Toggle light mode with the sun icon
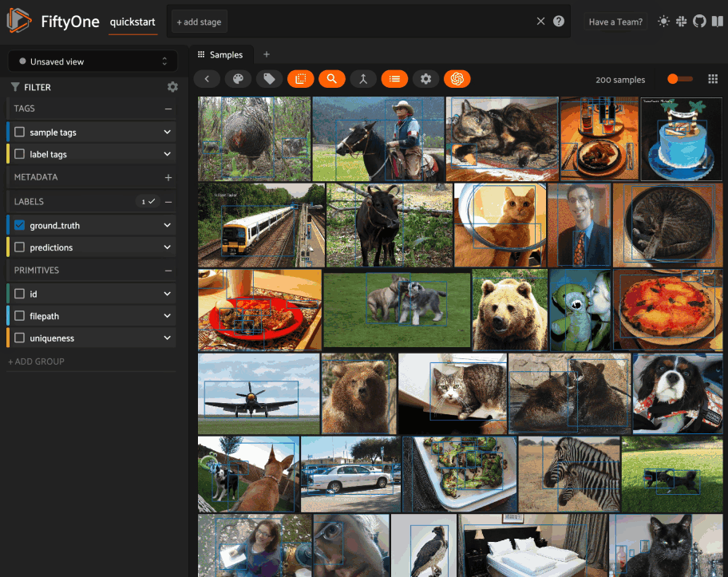The height and width of the screenshot is (577, 728). [663, 22]
